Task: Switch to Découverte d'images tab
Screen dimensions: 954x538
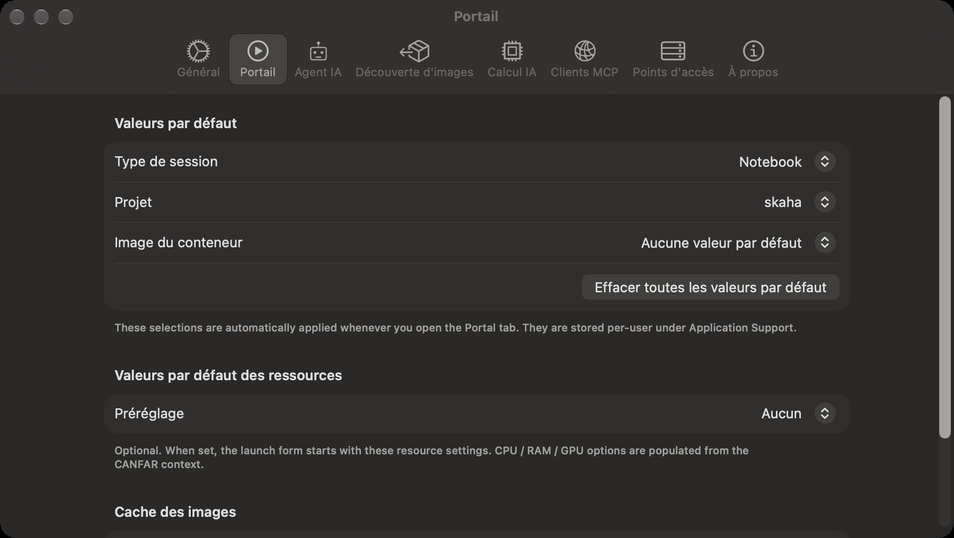Action: click(x=414, y=59)
